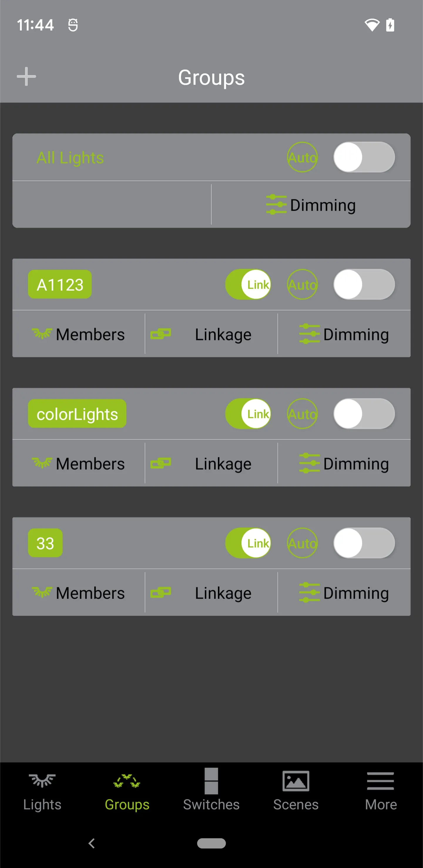This screenshot has height=868, width=423.
Task: Tap the Android back arrow
Action: (x=91, y=843)
